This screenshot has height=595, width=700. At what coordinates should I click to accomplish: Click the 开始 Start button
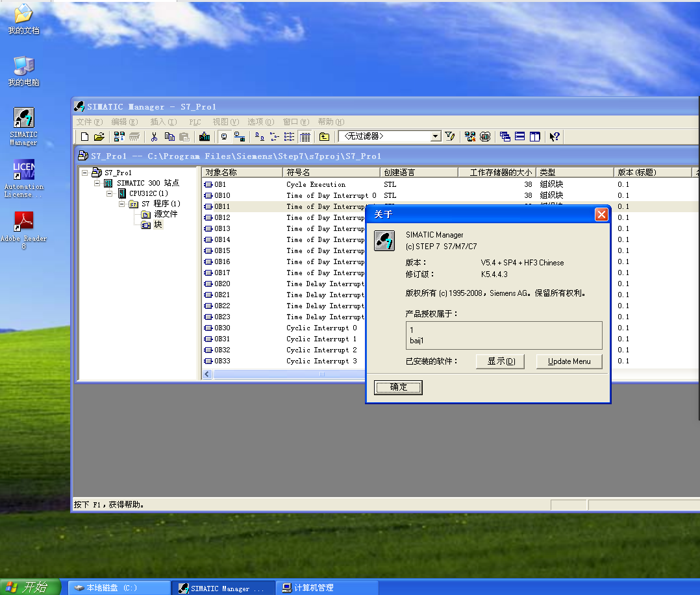[29, 587]
